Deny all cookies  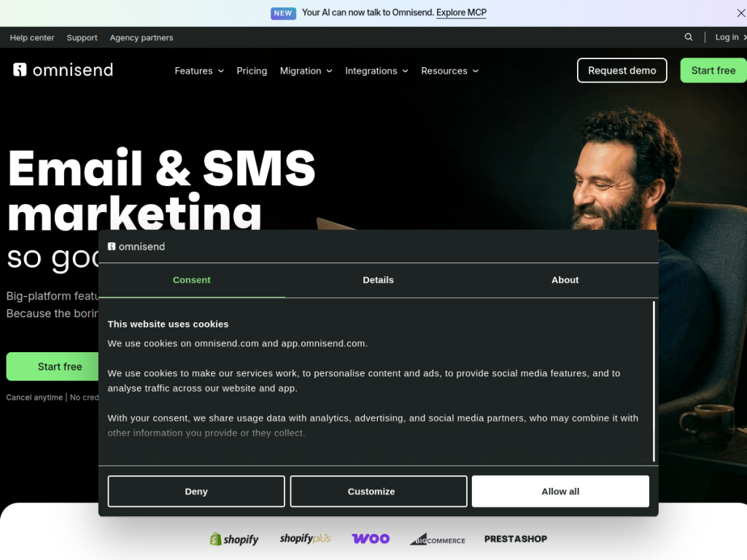196,491
